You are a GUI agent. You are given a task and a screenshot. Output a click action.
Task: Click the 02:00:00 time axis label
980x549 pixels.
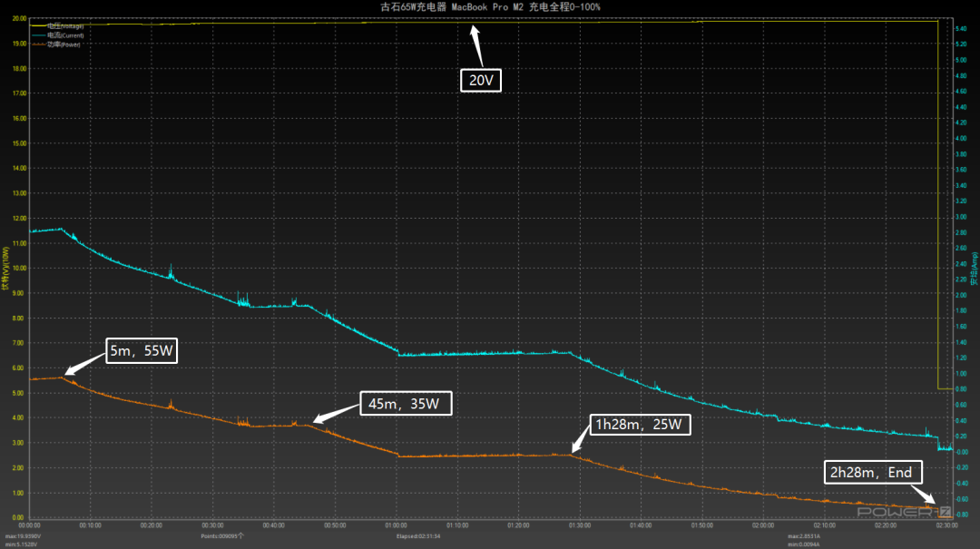[x=763, y=526]
